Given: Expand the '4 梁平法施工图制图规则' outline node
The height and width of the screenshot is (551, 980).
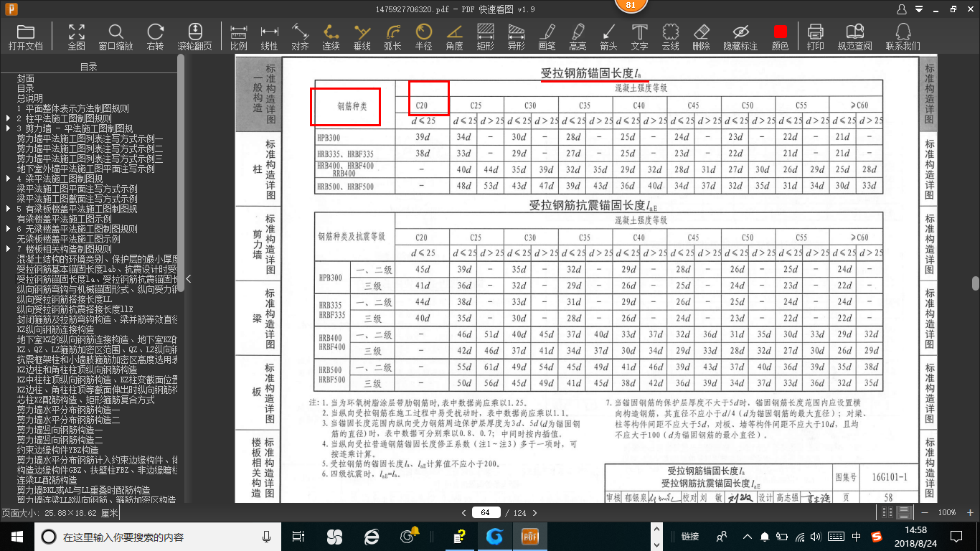Looking at the screenshot, I should pos(8,179).
